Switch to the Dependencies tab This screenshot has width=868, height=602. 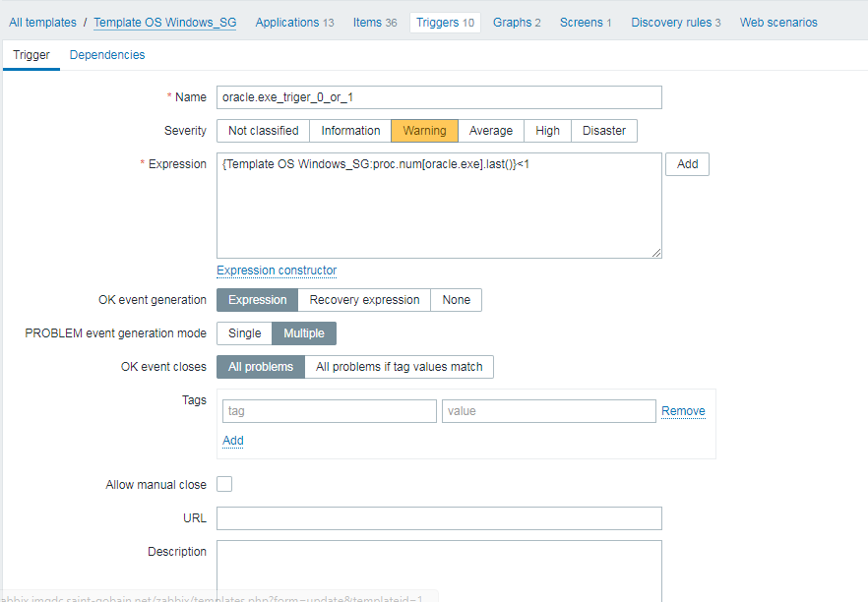tap(107, 55)
